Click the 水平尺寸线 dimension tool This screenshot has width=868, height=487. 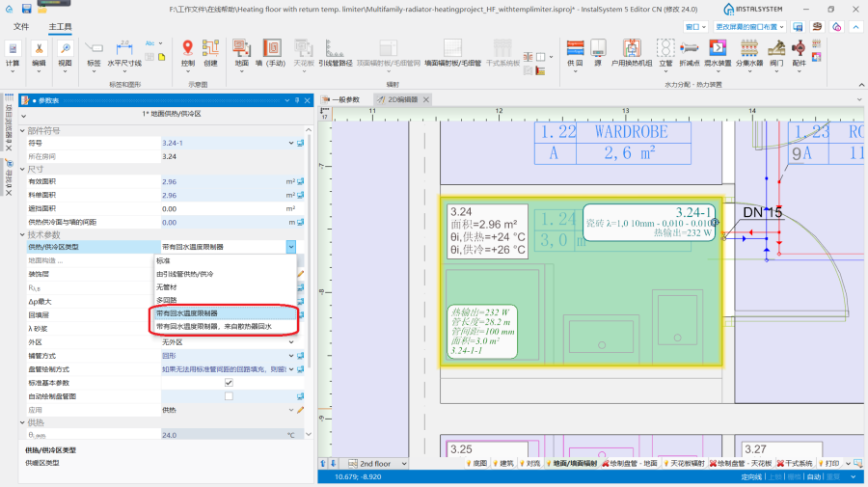123,50
